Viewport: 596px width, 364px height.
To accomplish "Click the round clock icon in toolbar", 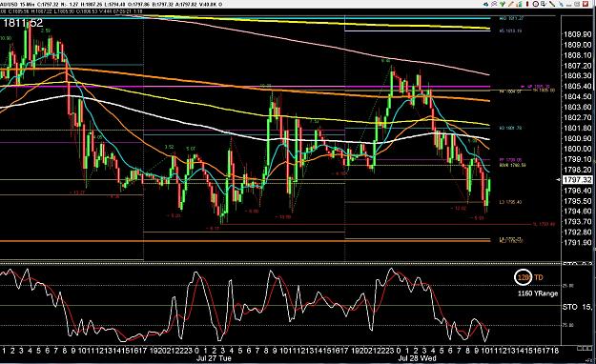I will click(x=536, y=4).
